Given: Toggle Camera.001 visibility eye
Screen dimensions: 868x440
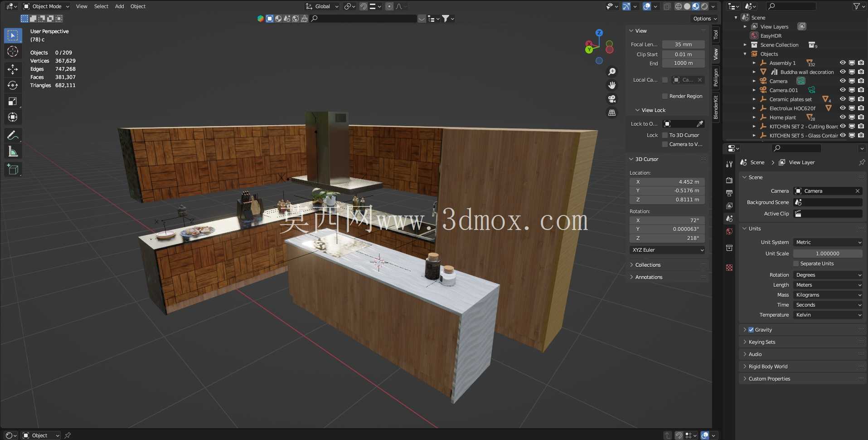Looking at the screenshot, I should [x=843, y=90].
